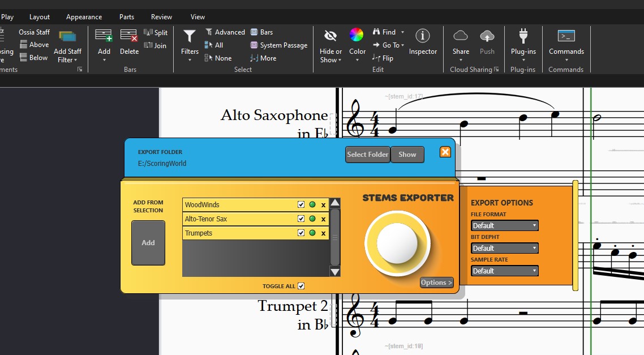Open the Inspector panel icon

(423, 36)
